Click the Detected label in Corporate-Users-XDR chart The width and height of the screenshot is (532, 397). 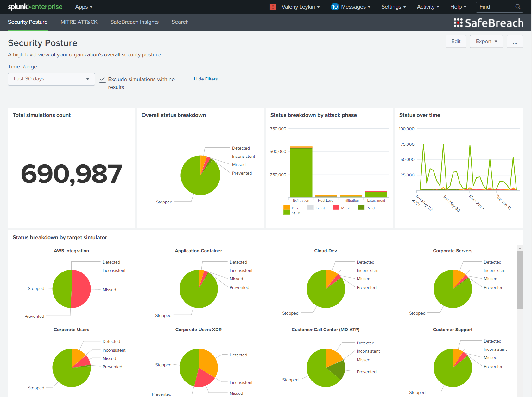click(x=238, y=355)
